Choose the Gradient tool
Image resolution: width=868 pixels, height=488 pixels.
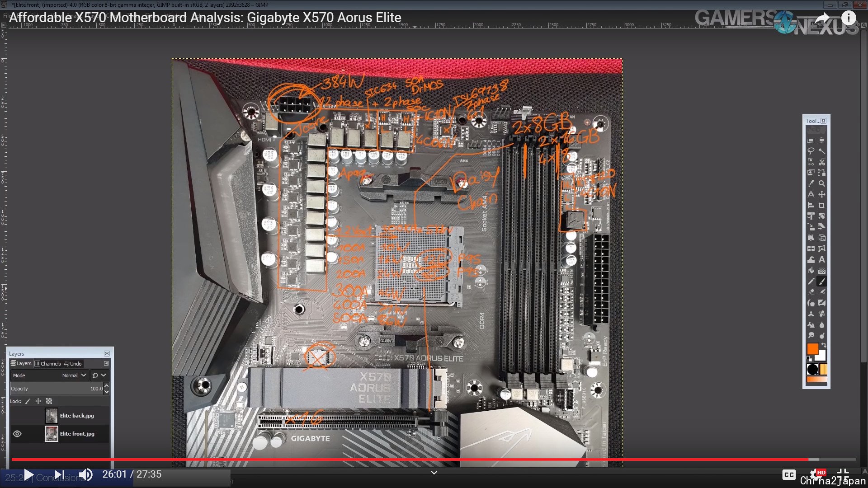point(822,271)
